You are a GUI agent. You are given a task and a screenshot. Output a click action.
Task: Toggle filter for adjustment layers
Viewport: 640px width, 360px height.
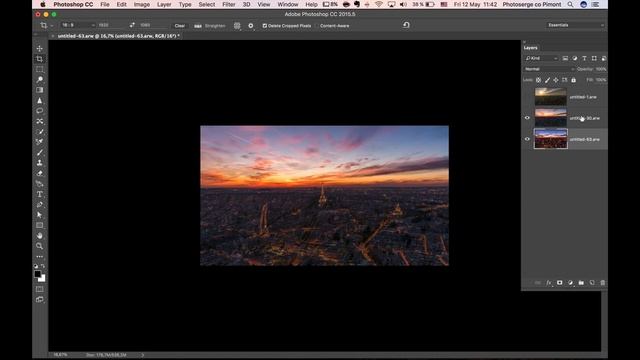coord(575,58)
